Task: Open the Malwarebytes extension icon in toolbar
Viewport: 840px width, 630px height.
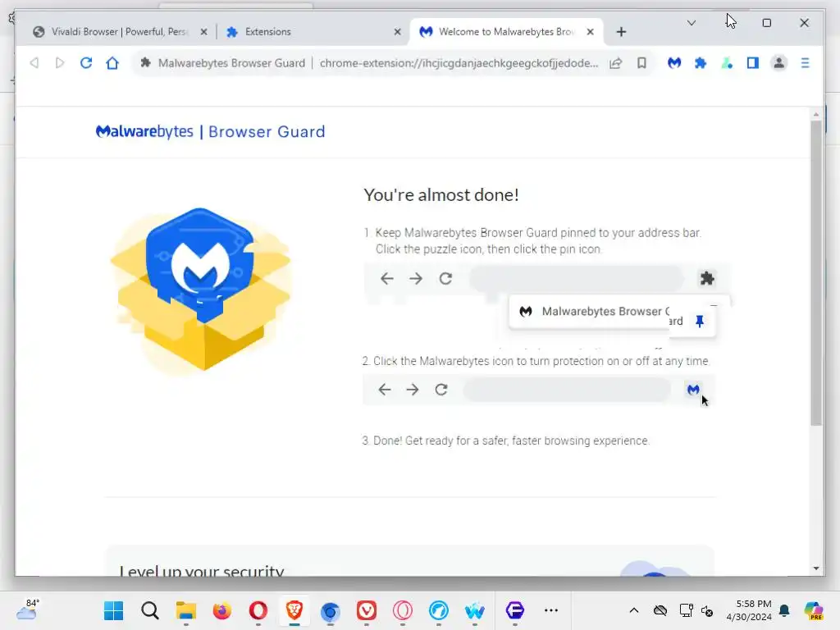Action: 674,63
